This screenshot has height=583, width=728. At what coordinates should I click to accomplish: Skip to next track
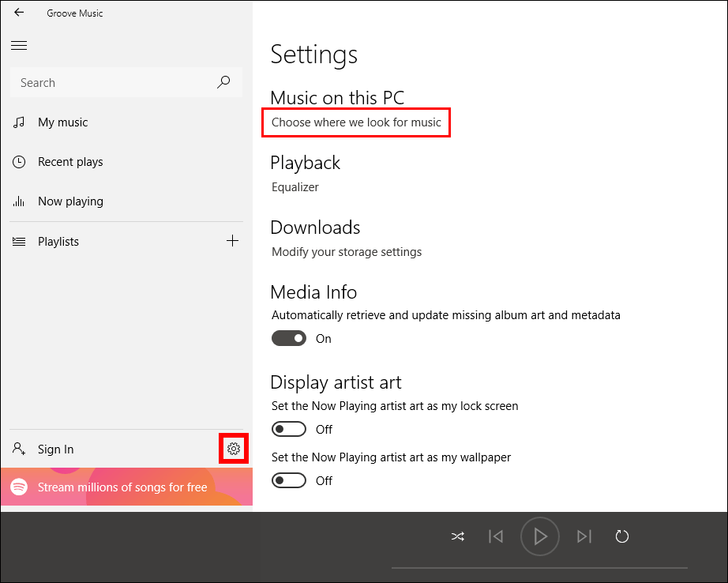(584, 536)
